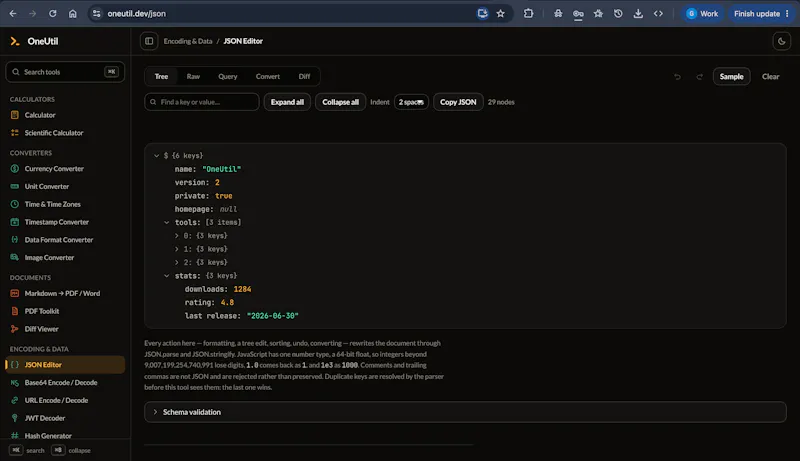Viewport: 800px width, 461px height.
Task: Click the Find a key or value field
Action: pos(202,102)
